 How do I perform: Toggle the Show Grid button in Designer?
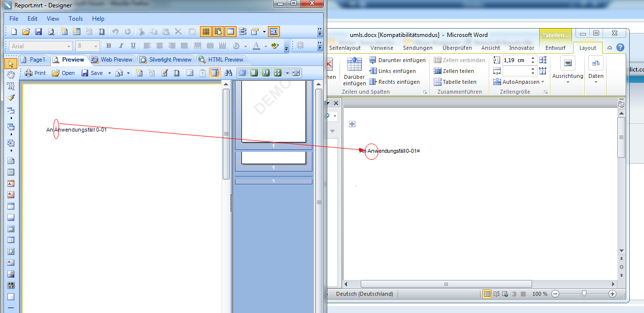[205, 32]
